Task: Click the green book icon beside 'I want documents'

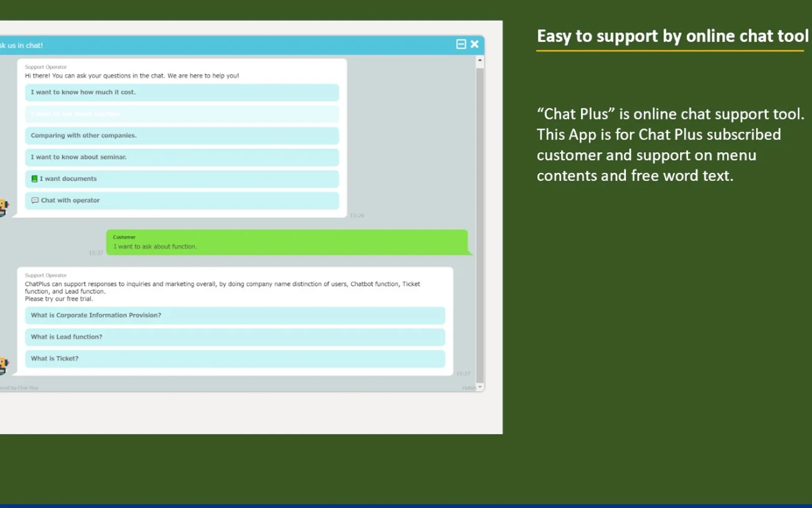Action: point(35,179)
